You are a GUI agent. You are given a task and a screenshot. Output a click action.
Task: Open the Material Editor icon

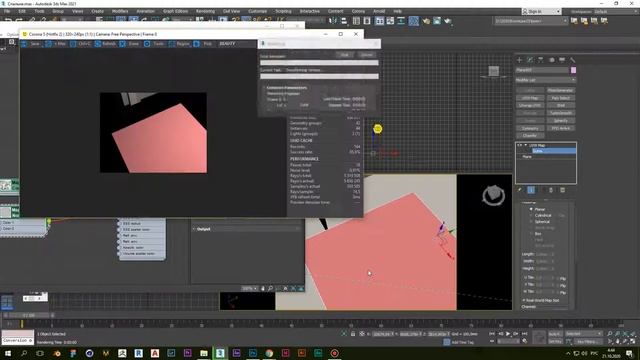point(413,21)
